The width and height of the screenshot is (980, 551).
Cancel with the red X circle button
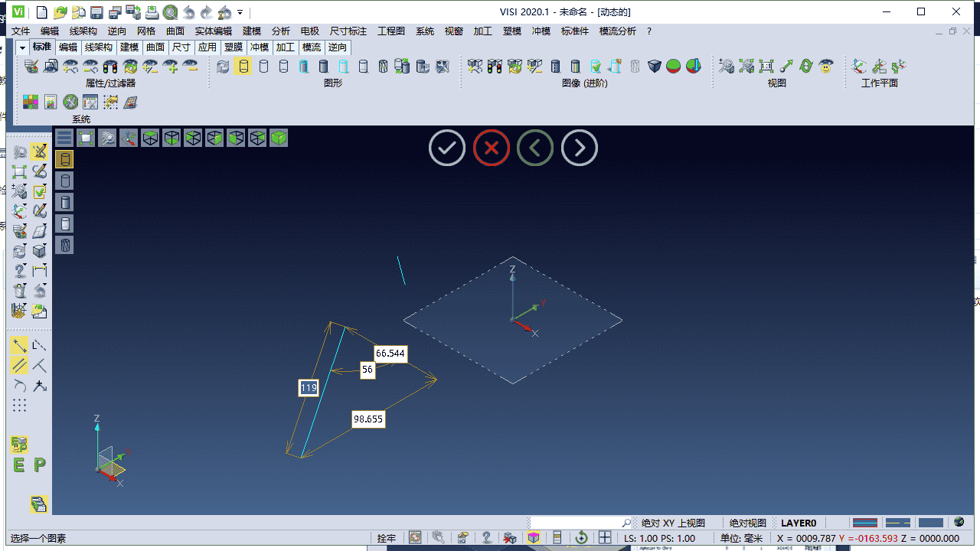(492, 148)
